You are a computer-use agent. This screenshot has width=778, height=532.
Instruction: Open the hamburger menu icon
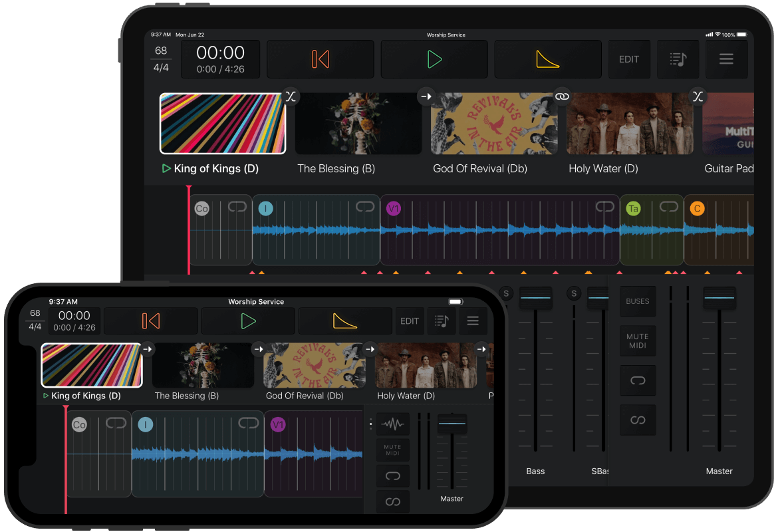(x=726, y=59)
